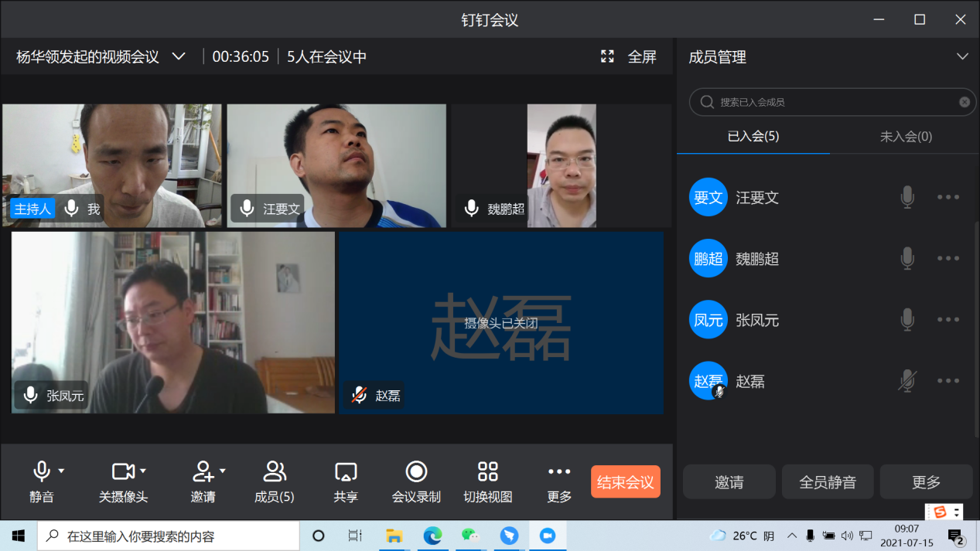The width and height of the screenshot is (980, 551).
Task: Open the 邀请 add-person icon in bottom toolbar
Action: click(203, 471)
